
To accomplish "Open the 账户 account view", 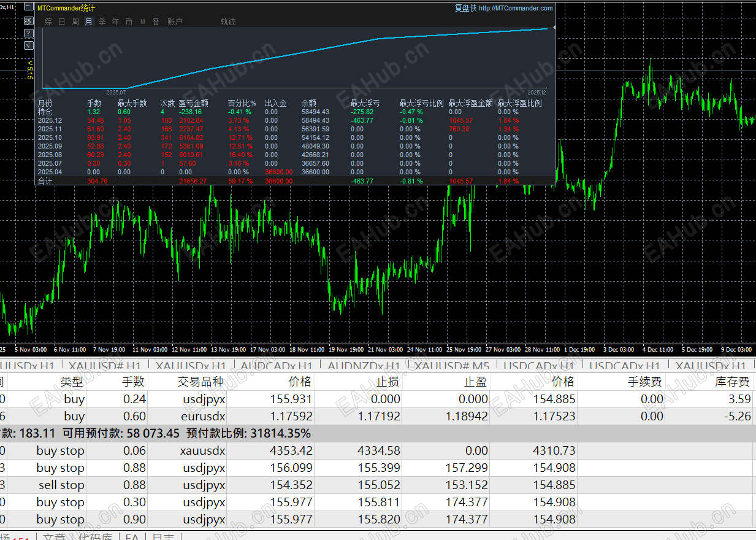I will (175, 21).
